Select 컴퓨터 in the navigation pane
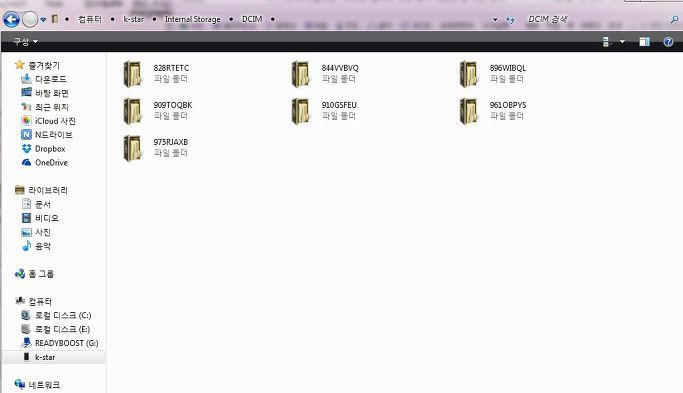Image resolution: width=683 pixels, height=393 pixels. pyautogui.click(x=40, y=302)
